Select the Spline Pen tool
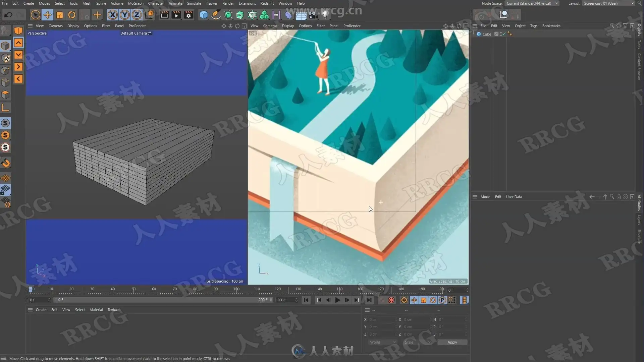644x362 pixels. [216, 15]
